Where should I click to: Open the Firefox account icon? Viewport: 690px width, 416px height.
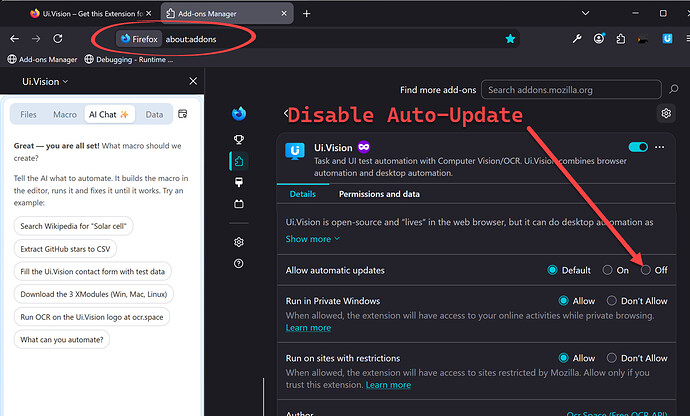coord(599,39)
